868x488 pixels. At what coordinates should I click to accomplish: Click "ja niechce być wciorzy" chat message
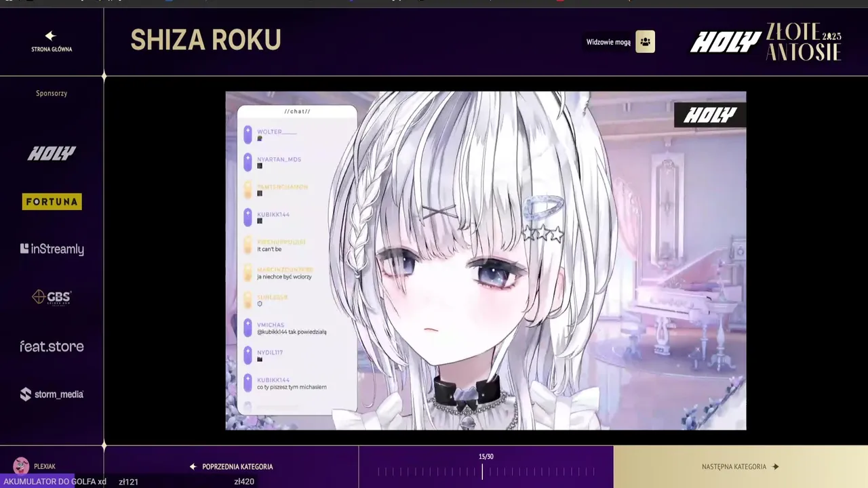coord(284,277)
